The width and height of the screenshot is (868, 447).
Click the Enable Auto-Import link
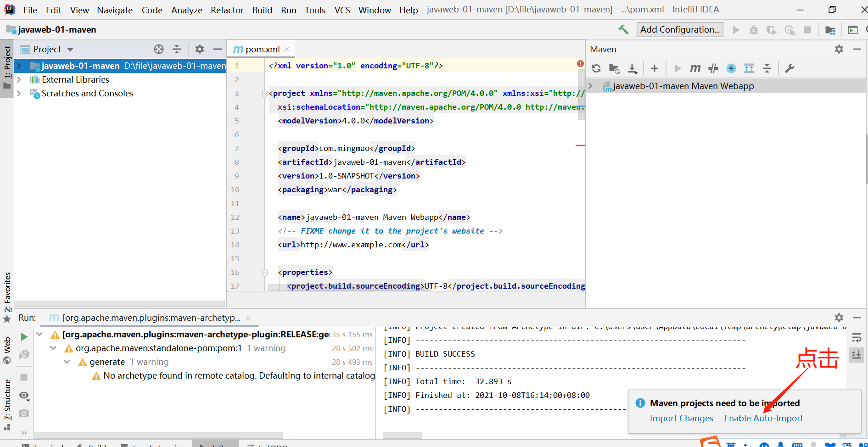tap(763, 418)
